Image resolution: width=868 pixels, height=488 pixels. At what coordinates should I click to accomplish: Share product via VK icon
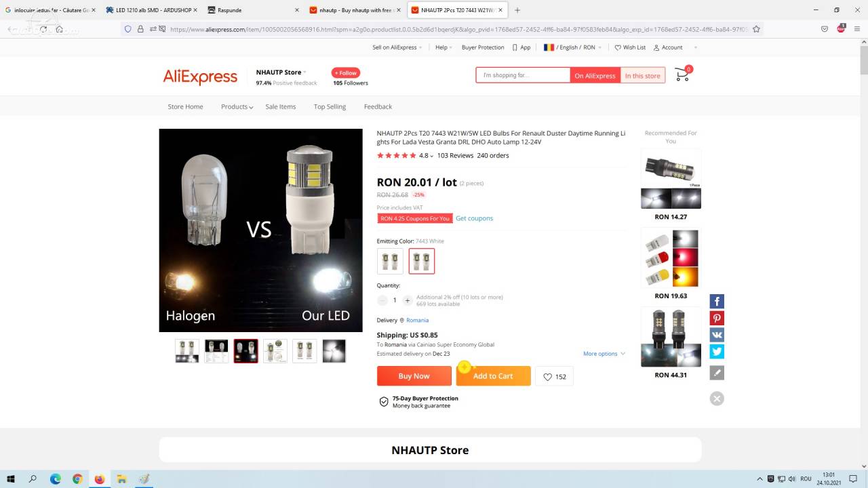pos(717,335)
